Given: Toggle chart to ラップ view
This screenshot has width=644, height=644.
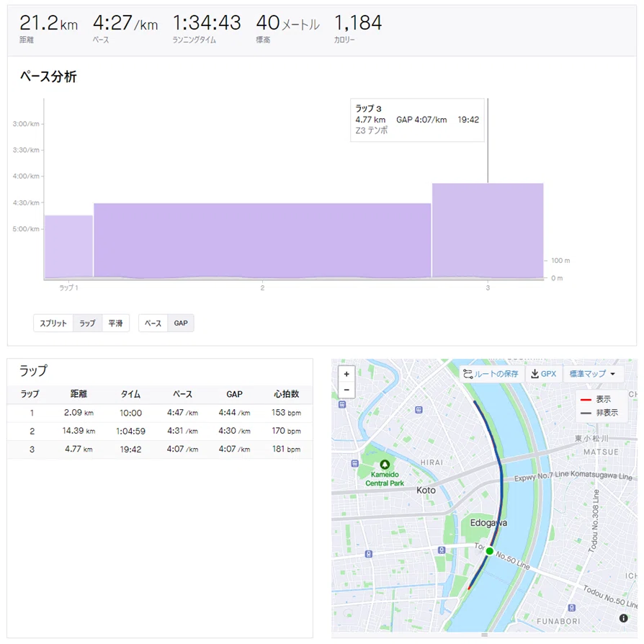Looking at the screenshot, I should click(87, 323).
